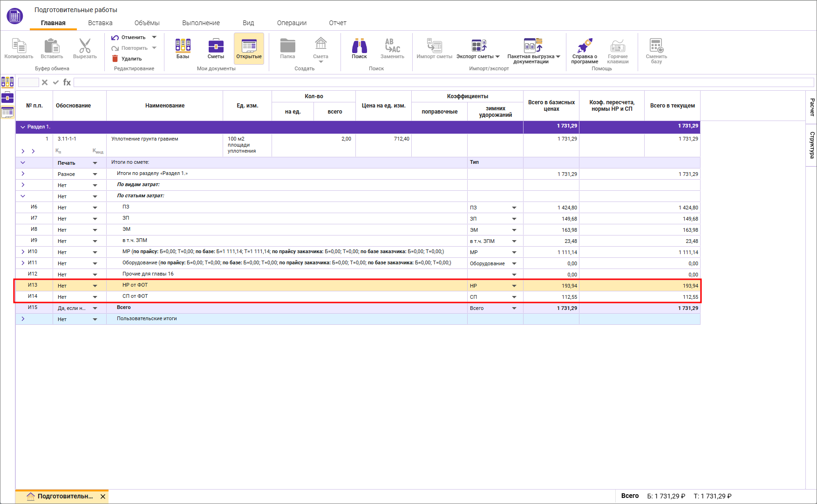Image resolution: width=817 pixels, height=504 pixels.
Task: Close the Подготовительн... document tab
Action: point(103,497)
